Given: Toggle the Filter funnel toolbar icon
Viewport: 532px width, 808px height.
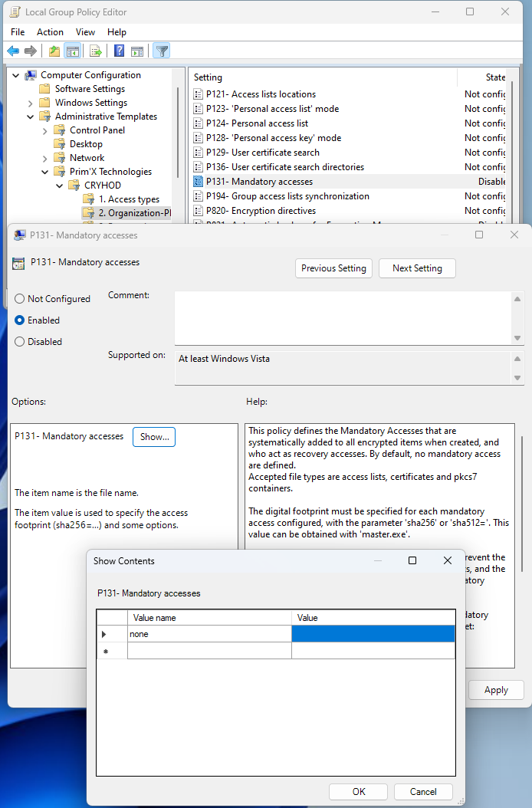Looking at the screenshot, I should (x=161, y=51).
